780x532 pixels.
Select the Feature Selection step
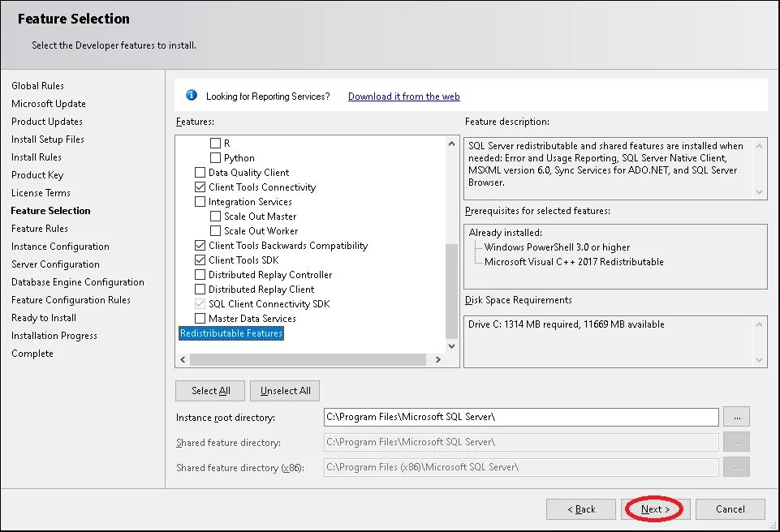pyautogui.click(x=51, y=211)
